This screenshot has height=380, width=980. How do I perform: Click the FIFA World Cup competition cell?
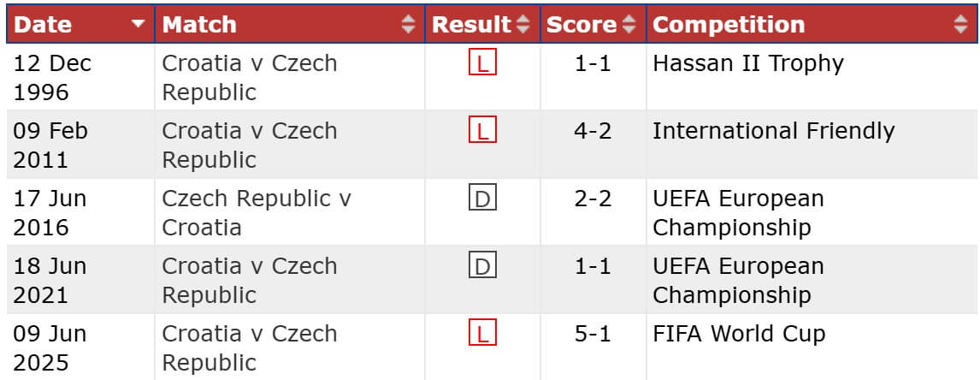click(739, 334)
